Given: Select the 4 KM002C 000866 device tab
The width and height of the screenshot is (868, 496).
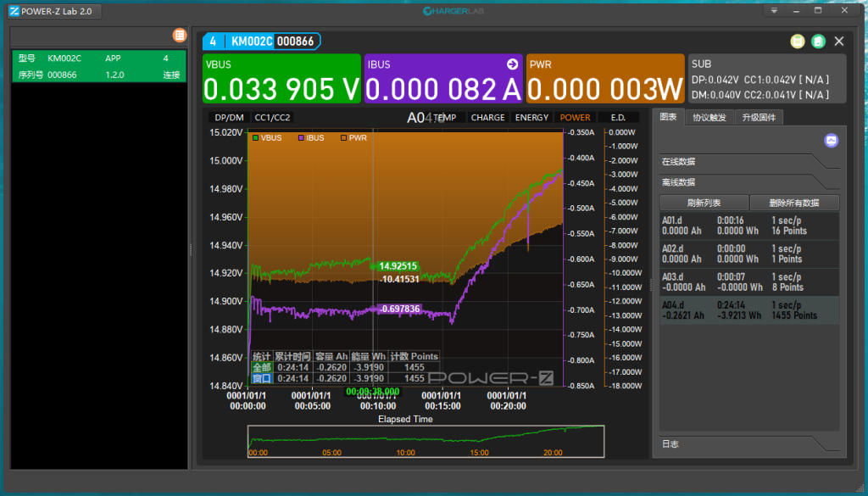Looking at the screenshot, I should [x=261, y=42].
